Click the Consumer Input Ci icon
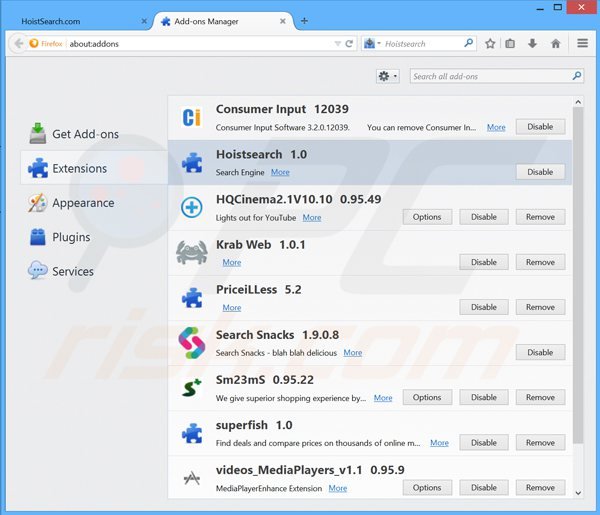This screenshot has height=515, width=600. point(191,117)
